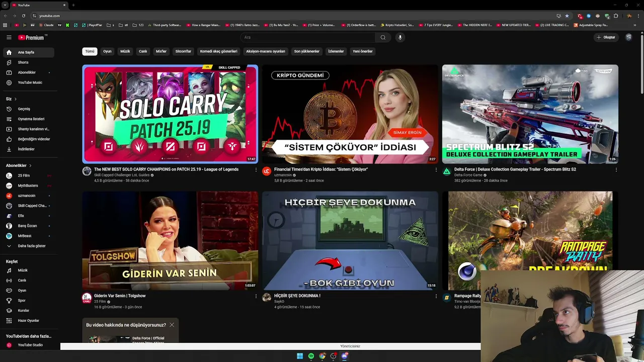Expand Daha fazla göster subscriptions
Screen dimensions: 644x362
point(29,246)
